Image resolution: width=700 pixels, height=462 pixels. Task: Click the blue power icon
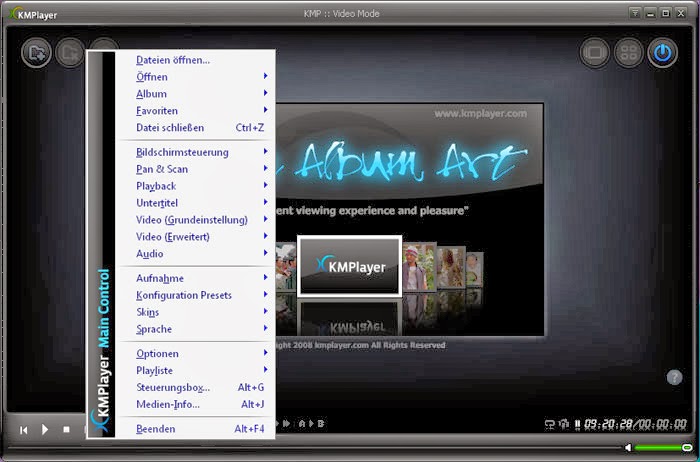(662, 53)
